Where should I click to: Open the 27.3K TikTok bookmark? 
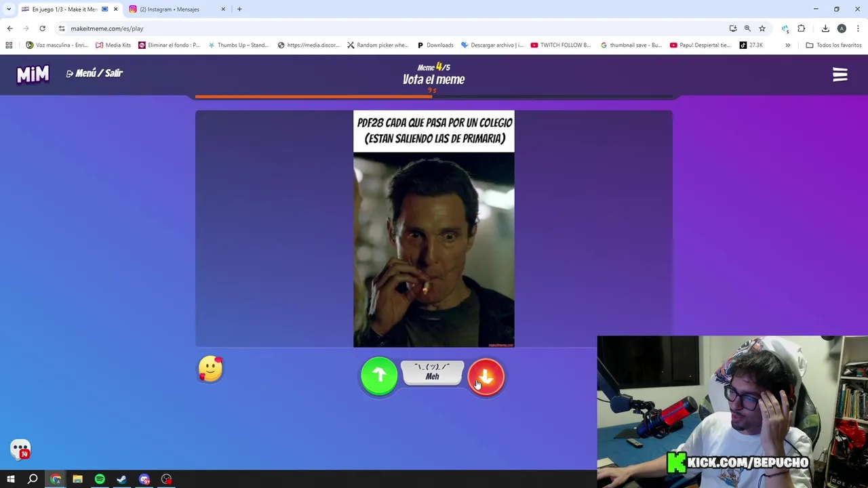pyautogui.click(x=751, y=45)
